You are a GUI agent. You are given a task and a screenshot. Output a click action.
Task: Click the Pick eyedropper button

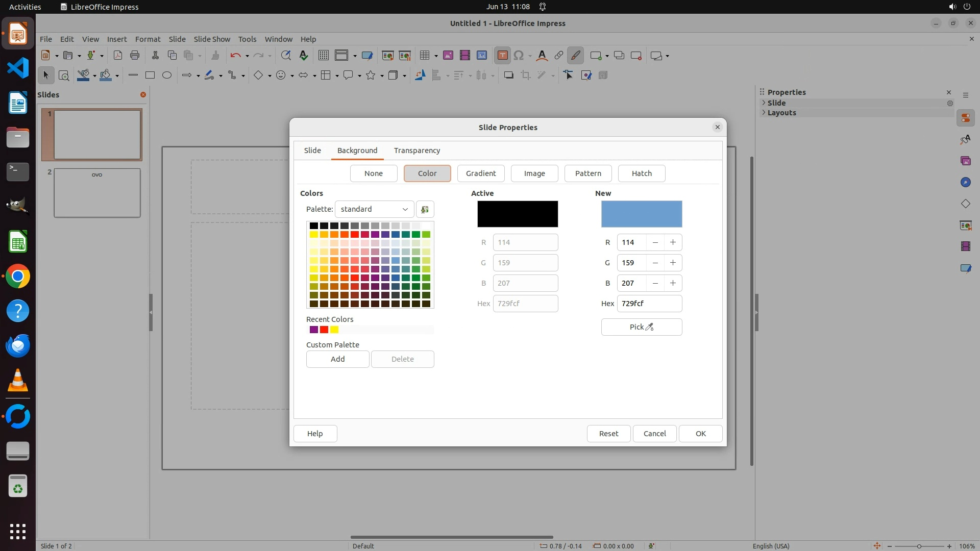click(641, 327)
